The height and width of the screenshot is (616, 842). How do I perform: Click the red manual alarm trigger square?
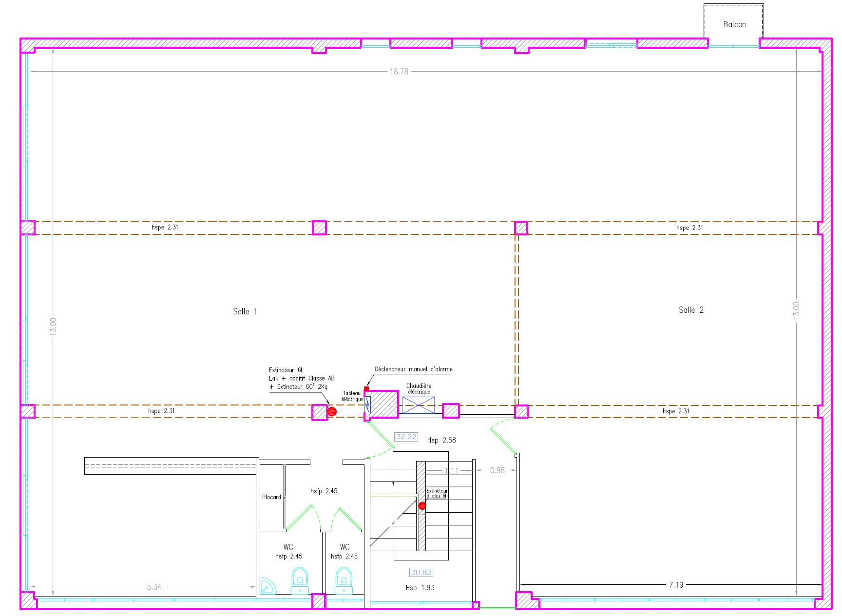(366, 389)
